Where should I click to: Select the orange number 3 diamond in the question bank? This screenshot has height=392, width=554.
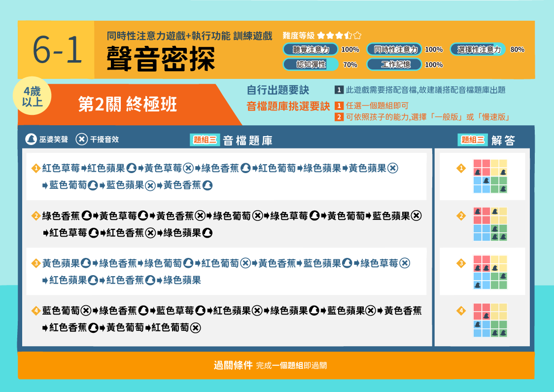point(35,263)
